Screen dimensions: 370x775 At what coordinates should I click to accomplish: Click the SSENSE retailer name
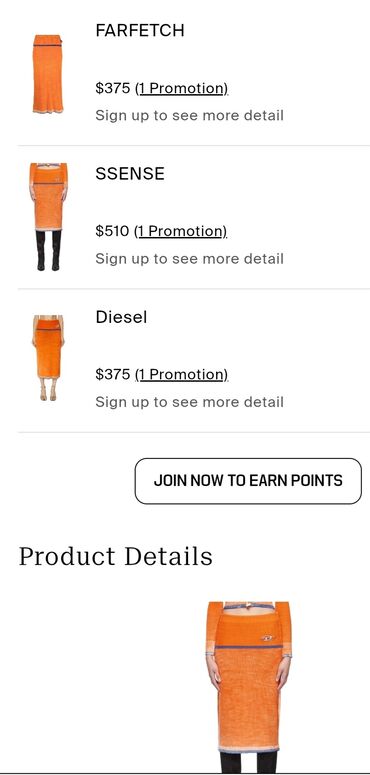(x=130, y=173)
